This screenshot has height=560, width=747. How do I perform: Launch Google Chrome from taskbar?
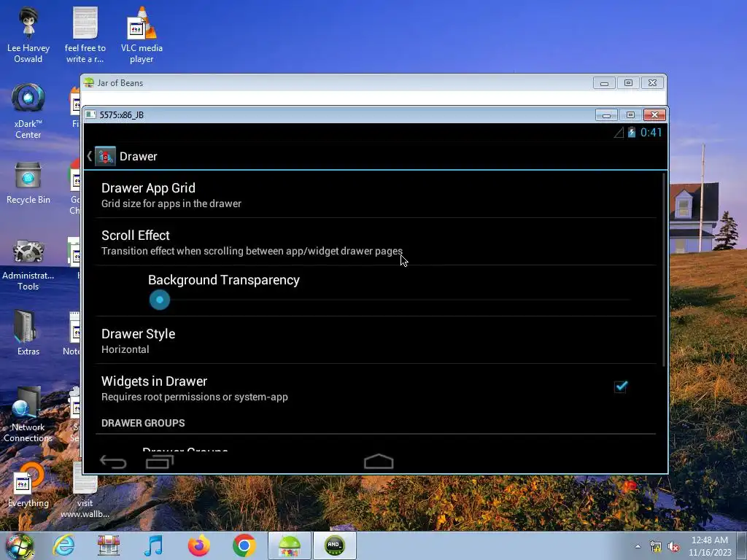[x=244, y=545]
